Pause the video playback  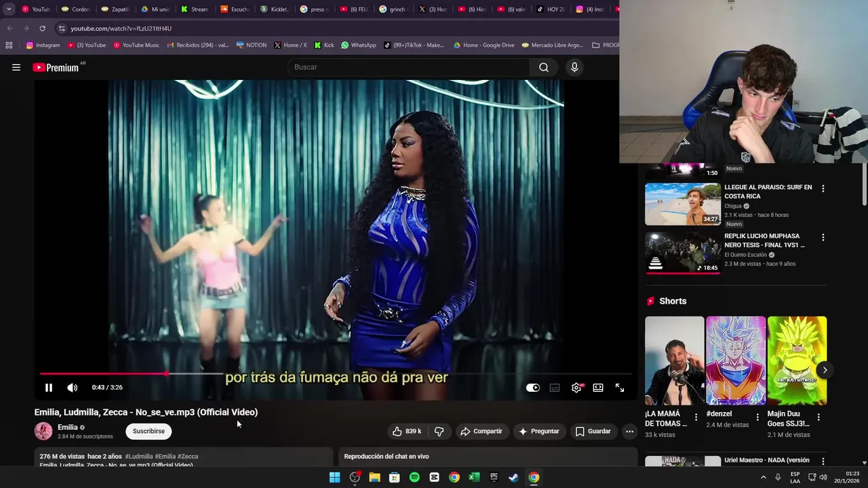[x=49, y=388]
